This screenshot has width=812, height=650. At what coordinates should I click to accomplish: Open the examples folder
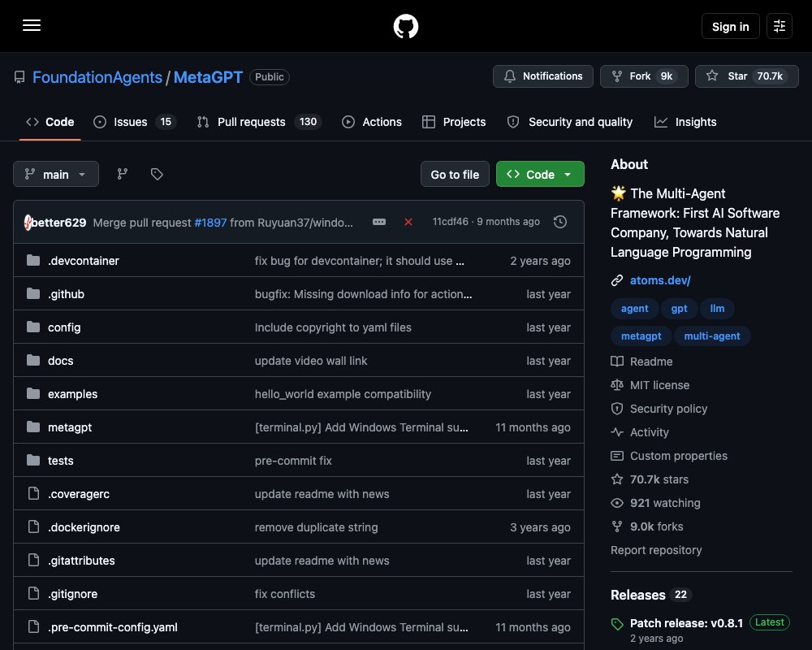point(72,394)
